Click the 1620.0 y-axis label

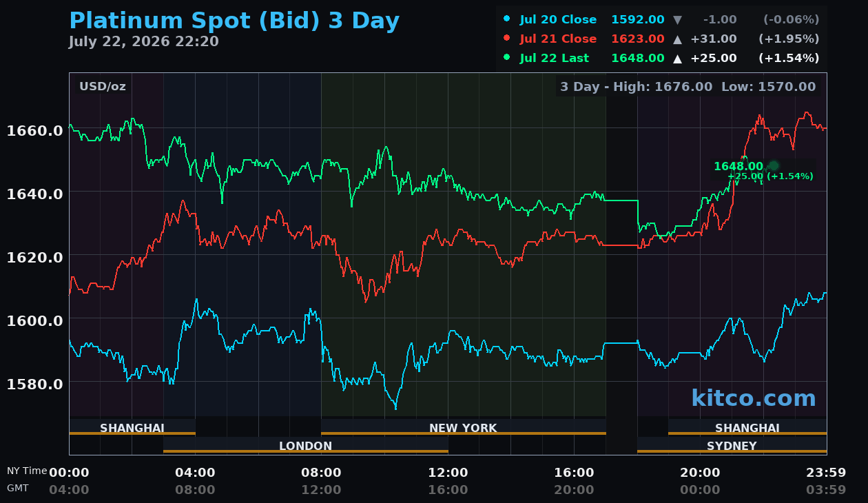(34, 257)
